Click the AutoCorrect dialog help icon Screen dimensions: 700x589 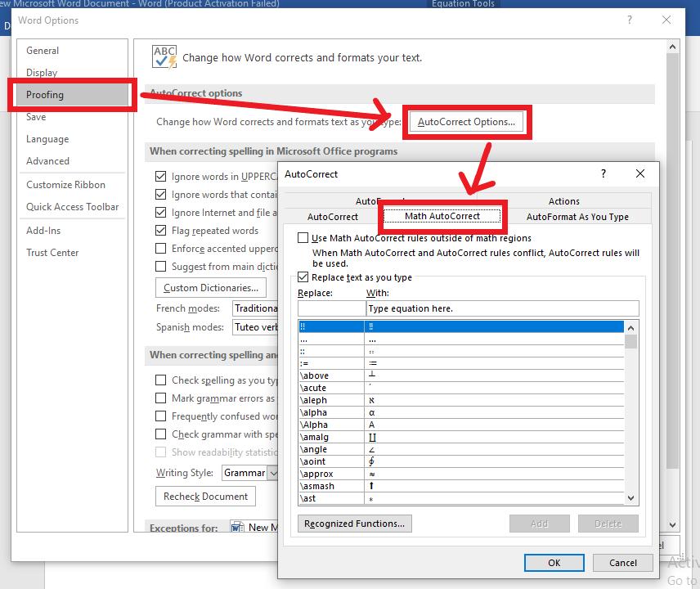point(604,173)
